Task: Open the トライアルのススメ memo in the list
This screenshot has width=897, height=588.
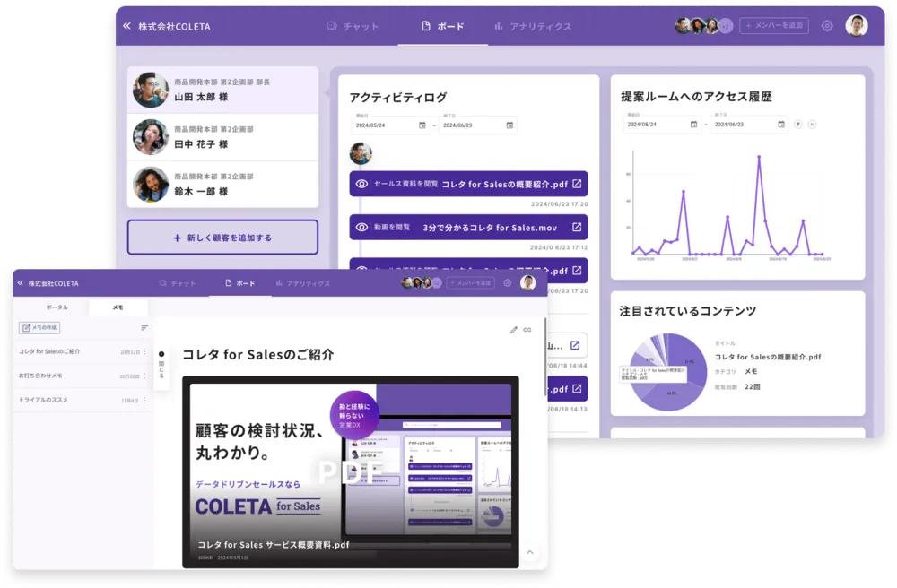Action: (83, 400)
